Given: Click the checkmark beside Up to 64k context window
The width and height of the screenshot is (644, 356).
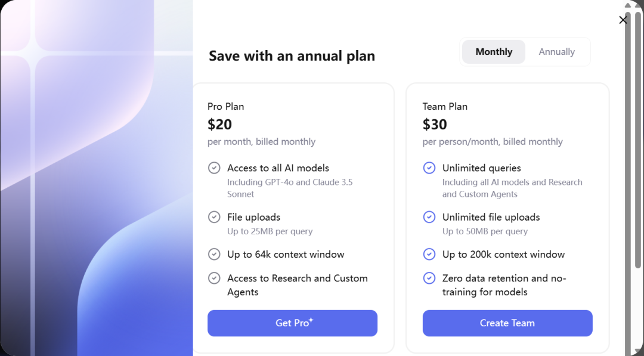Looking at the screenshot, I should [214, 255].
